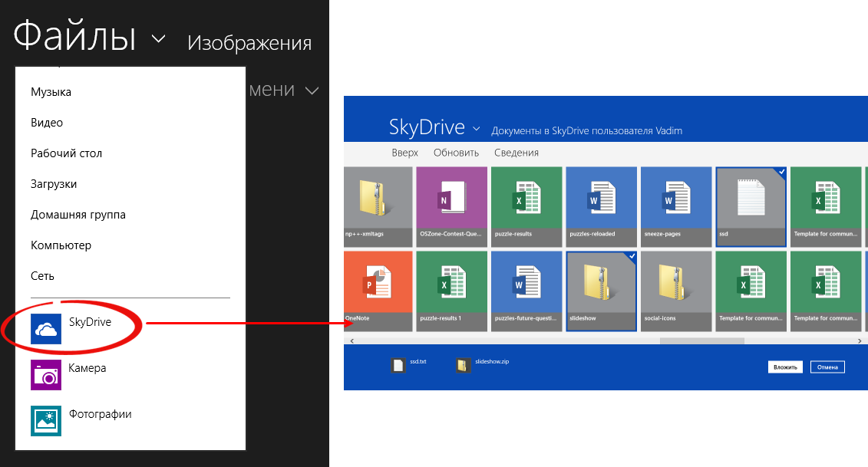Select the sneeze-pages Word document tile
Screen dimensions: 868x467
click(x=676, y=206)
